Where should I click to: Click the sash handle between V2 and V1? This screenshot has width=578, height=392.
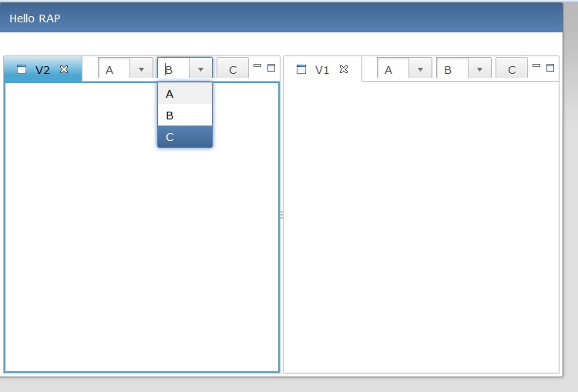[x=281, y=215]
